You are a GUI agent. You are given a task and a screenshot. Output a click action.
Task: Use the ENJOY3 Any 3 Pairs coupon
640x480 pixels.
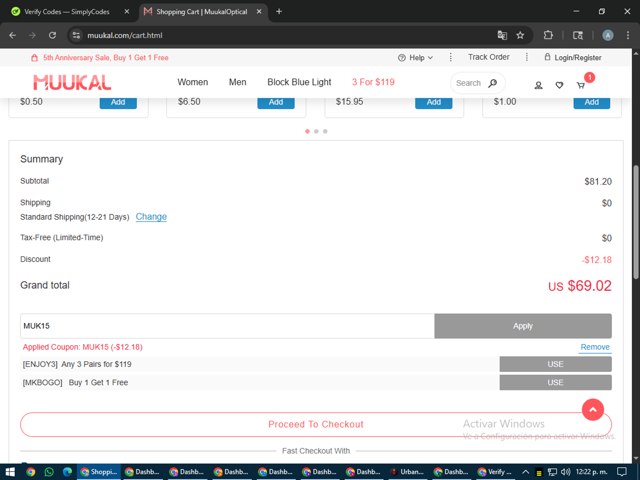(x=556, y=364)
